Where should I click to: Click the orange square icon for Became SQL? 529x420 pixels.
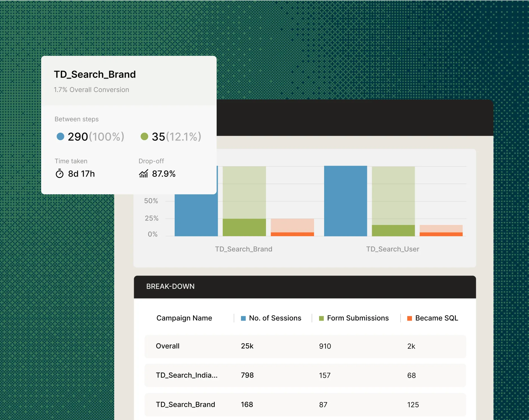409,318
